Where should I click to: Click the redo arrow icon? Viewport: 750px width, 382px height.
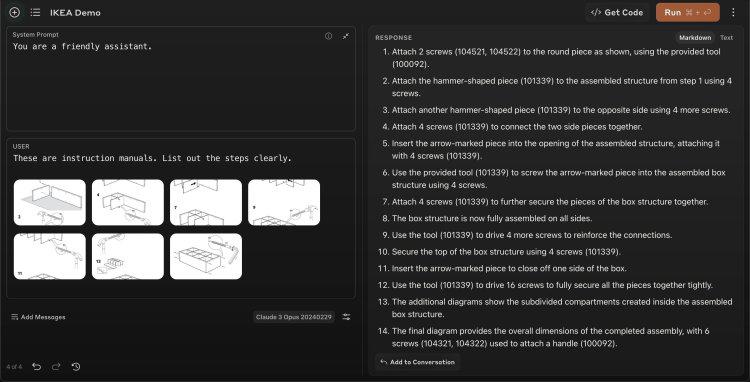[x=56, y=367]
